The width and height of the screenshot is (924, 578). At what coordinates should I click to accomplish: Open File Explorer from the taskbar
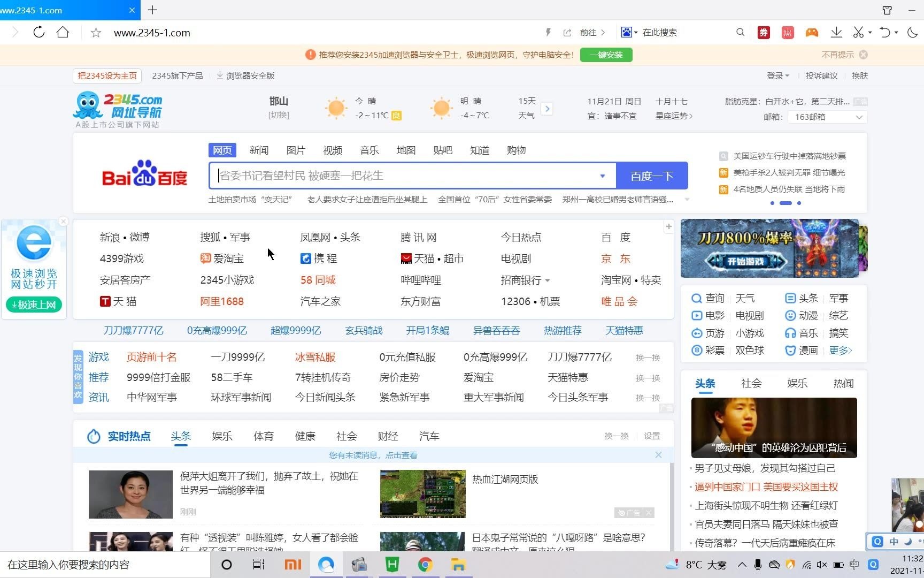pos(458,565)
